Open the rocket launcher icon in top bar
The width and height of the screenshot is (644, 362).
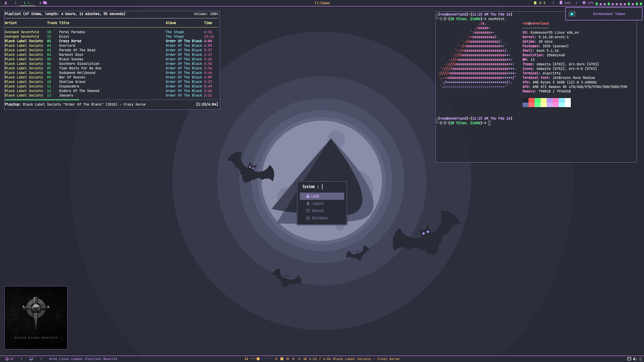(x=6, y=3)
